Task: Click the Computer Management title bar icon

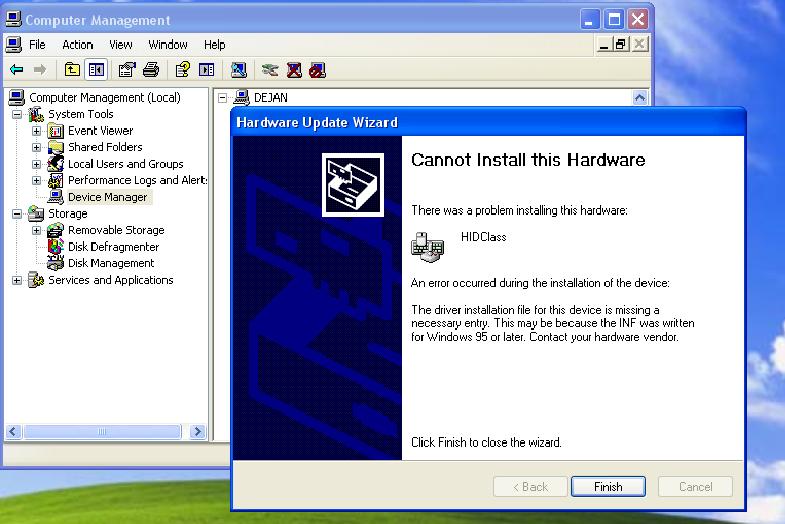Action: click(x=14, y=19)
